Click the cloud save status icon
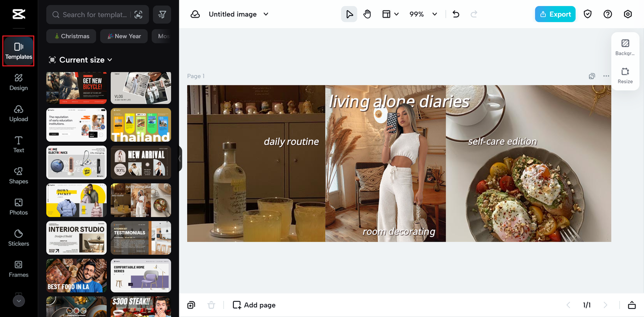644x317 pixels. tap(195, 15)
